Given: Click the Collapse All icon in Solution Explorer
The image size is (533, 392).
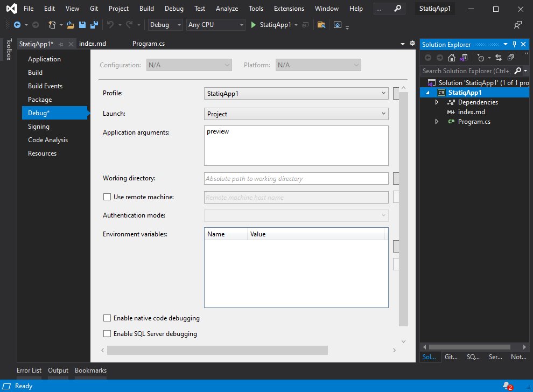Looking at the screenshot, I should point(510,58).
